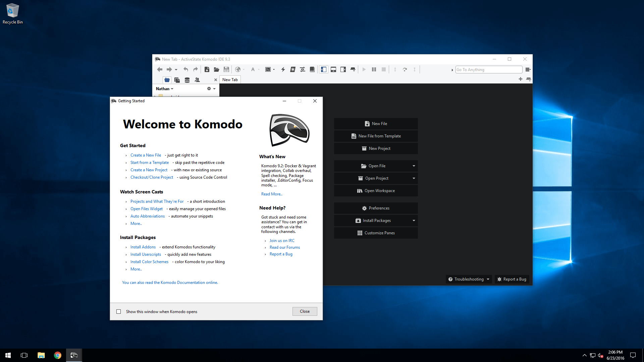Open the Places gear settings dropdown

pyautogui.click(x=211, y=89)
